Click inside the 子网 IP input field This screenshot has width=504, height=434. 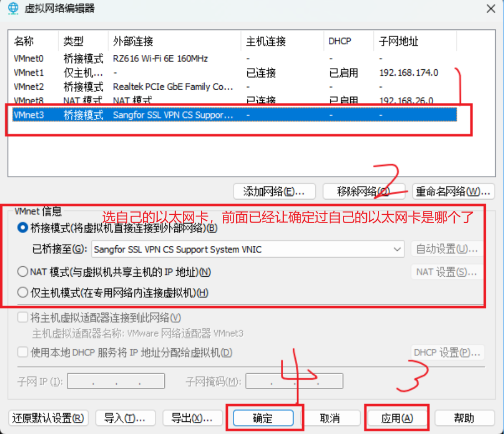[x=115, y=381]
